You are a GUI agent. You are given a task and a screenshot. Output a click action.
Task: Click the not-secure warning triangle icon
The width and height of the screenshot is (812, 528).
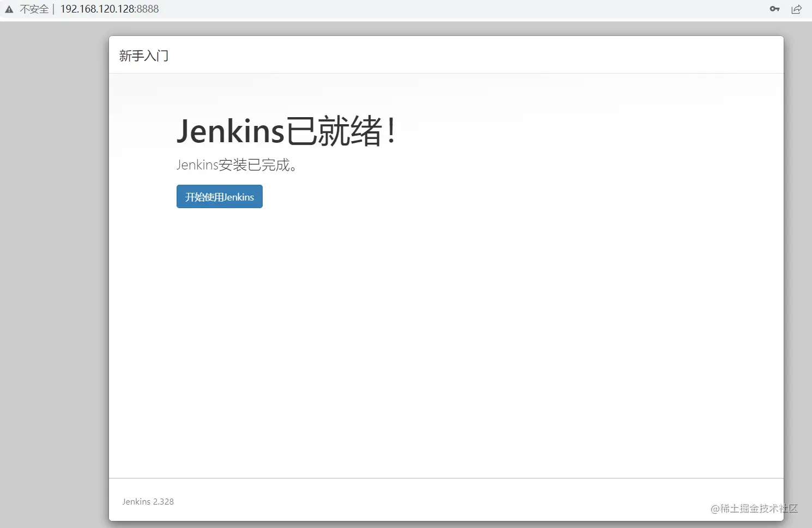click(x=9, y=9)
